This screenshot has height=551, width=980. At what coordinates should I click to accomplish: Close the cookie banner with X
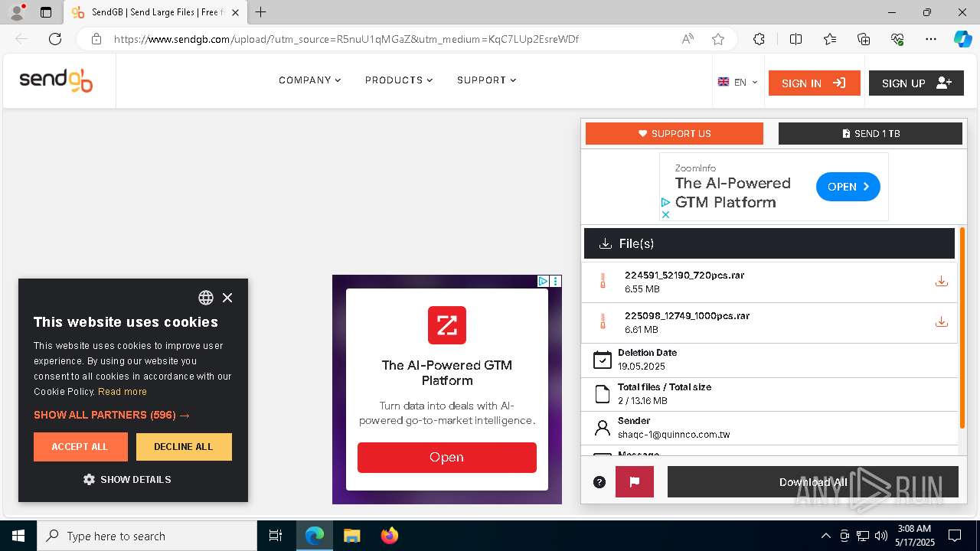tap(227, 298)
